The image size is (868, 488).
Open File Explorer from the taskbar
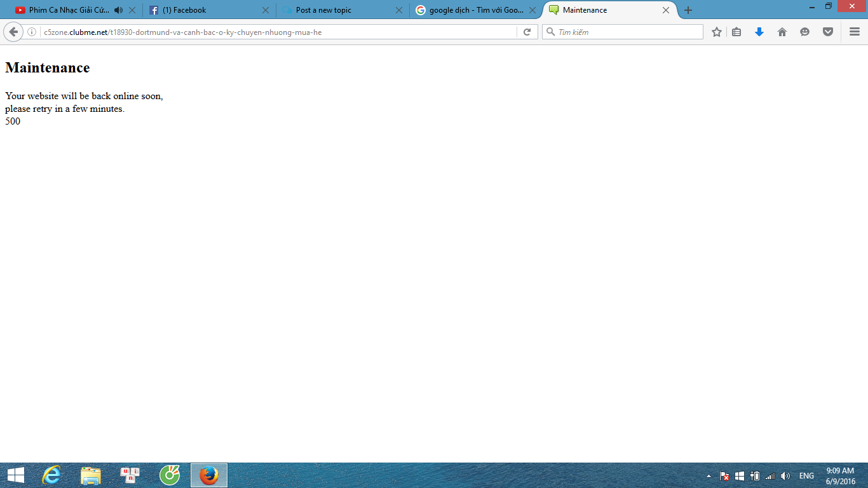click(x=91, y=475)
